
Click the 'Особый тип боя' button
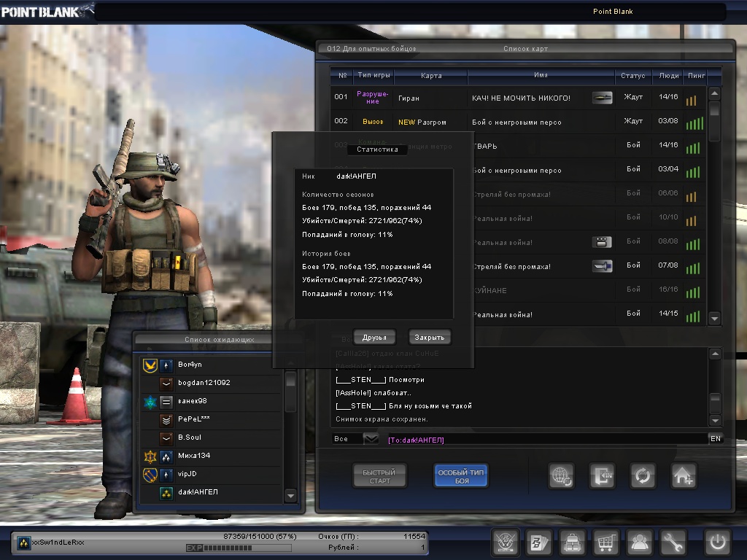pyautogui.click(x=461, y=475)
